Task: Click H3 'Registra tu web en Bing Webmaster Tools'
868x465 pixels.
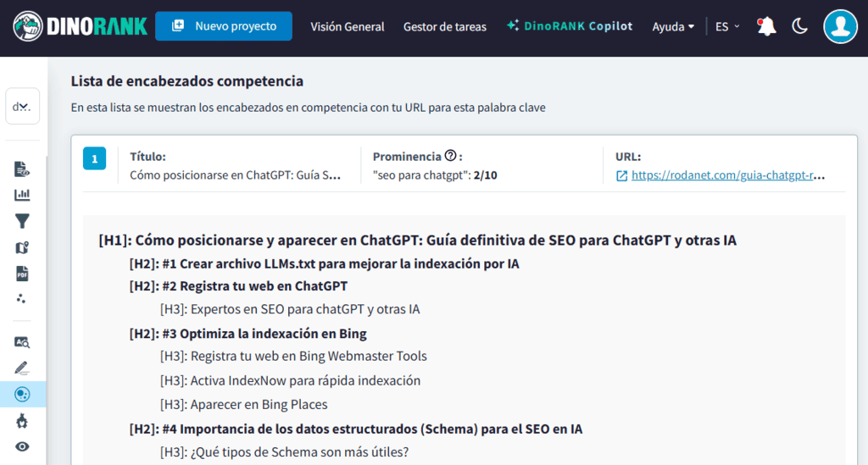Action: tap(293, 356)
